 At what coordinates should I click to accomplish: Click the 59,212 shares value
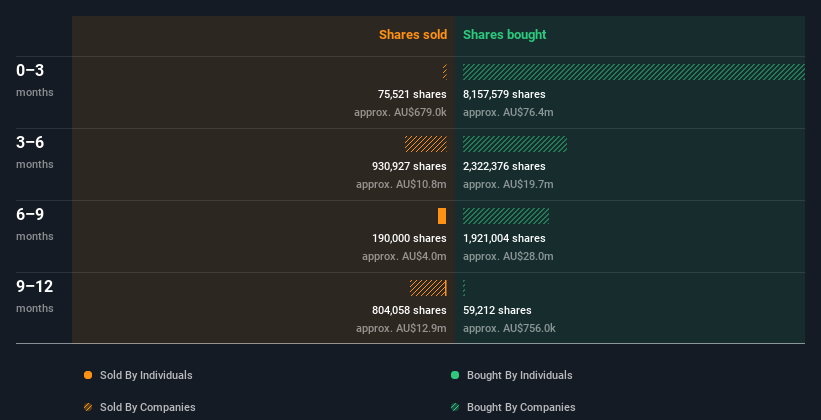click(x=497, y=311)
